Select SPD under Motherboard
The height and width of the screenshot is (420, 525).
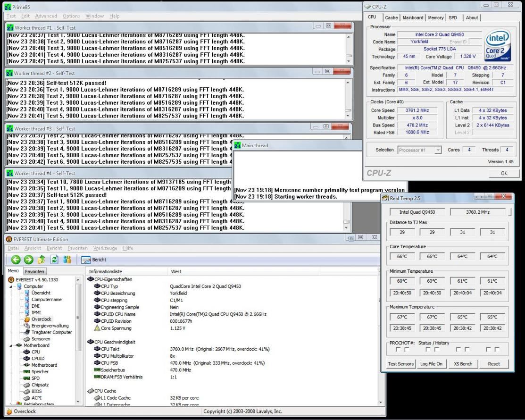pos(35,378)
